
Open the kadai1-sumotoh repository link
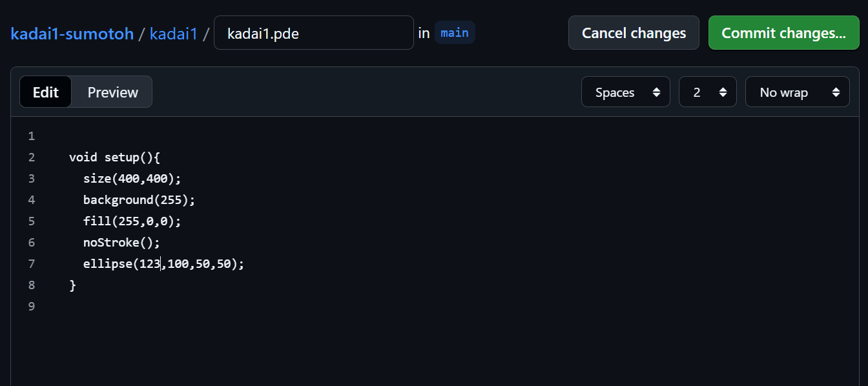click(72, 34)
